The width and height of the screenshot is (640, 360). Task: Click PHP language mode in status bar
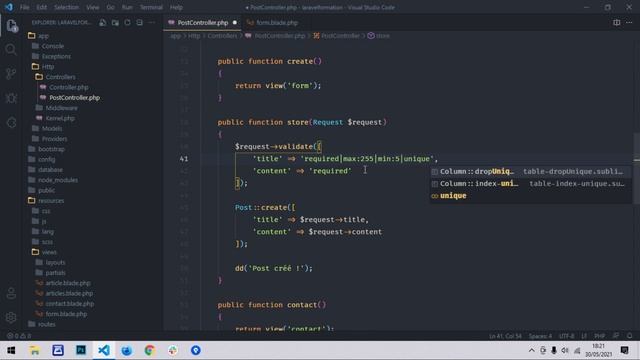click(x=599, y=336)
